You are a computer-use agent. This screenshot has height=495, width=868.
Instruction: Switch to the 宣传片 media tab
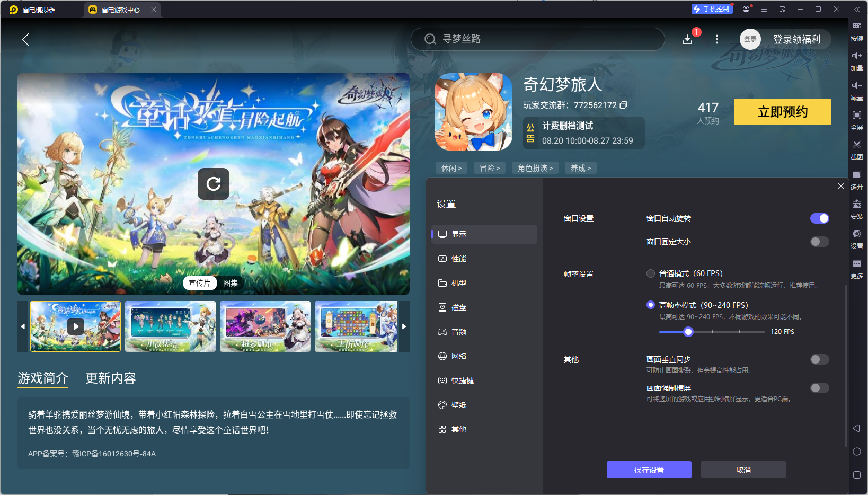pos(200,283)
